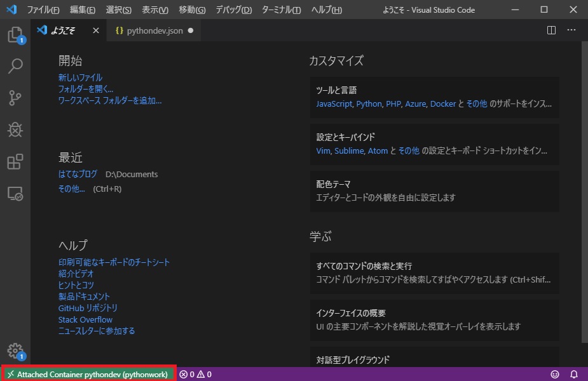Open the Extensions view
This screenshot has width=588, height=381.
pos(14,162)
